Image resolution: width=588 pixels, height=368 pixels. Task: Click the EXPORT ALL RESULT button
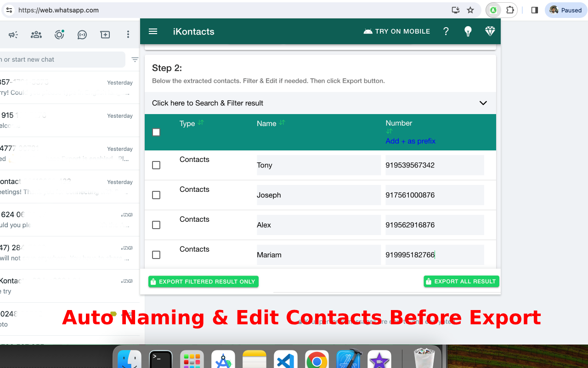pos(461,281)
